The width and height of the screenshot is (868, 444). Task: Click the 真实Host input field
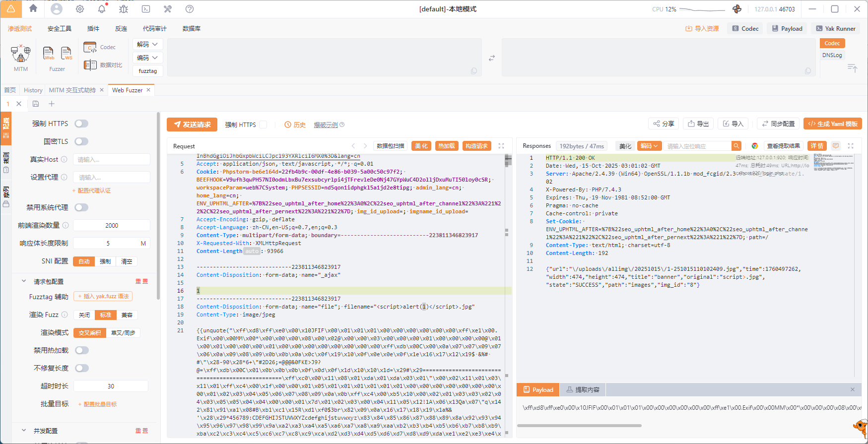coord(112,159)
